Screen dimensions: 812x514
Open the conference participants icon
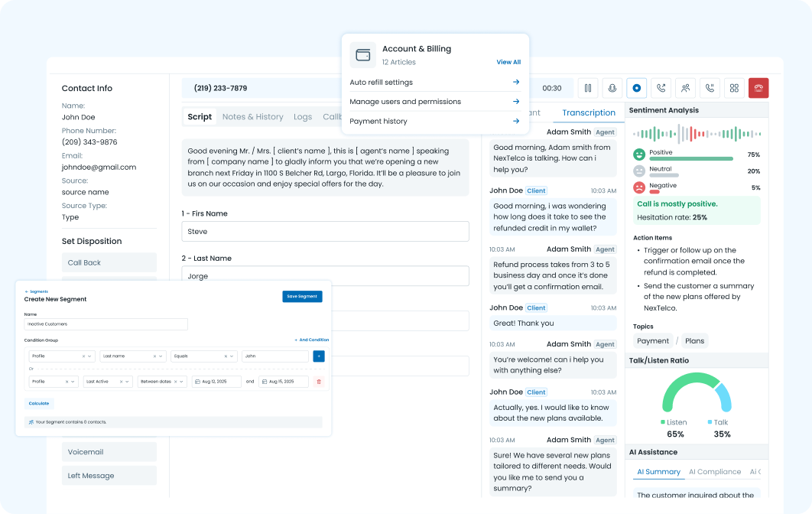tap(685, 88)
